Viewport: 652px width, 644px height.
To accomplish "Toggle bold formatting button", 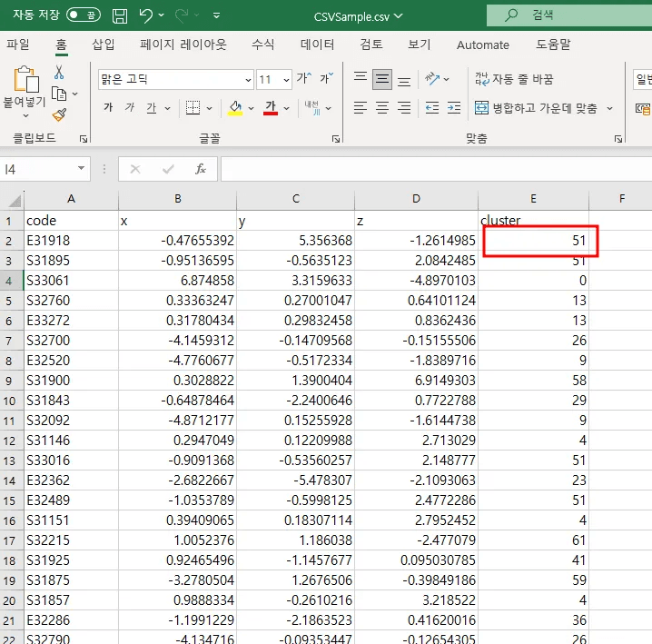I will [x=108, y=108].
